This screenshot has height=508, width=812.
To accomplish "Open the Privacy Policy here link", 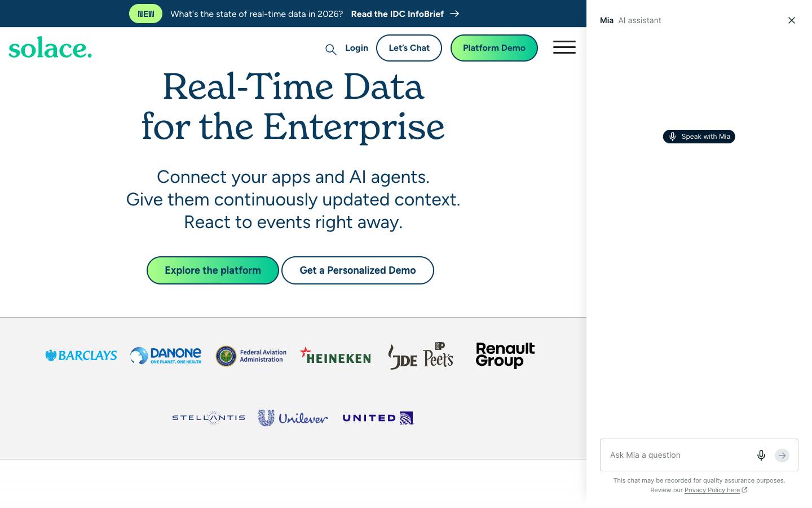I will click(x=712, y=490).
